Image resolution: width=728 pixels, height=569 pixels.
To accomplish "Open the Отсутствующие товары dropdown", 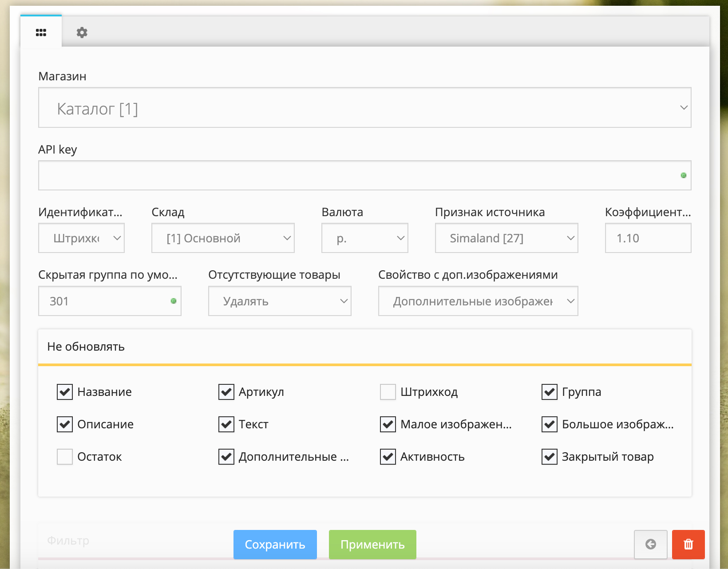I will point(280,301).
